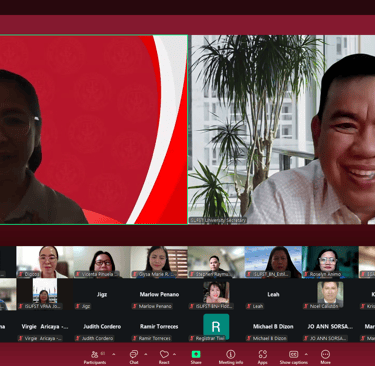
Task: Select the Stephen Raymu... participant video
Action: pyautogui.click(x=216, y=262)
